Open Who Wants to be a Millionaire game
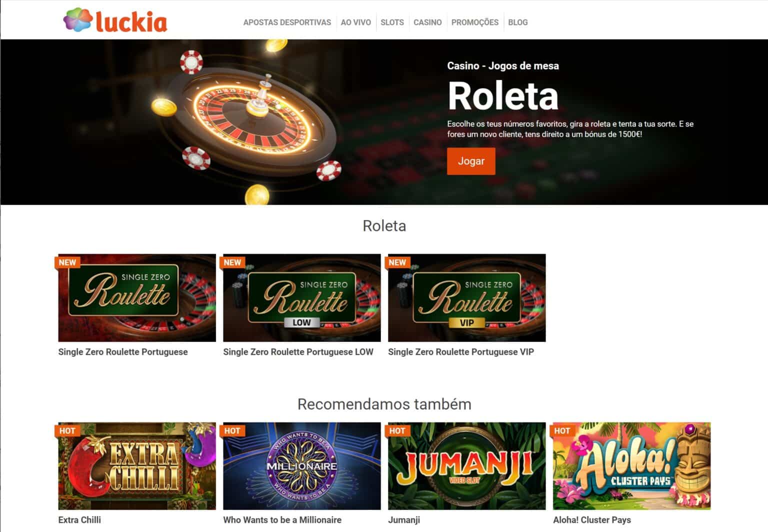This screenshot has height=532, width=768. [302, 466]
